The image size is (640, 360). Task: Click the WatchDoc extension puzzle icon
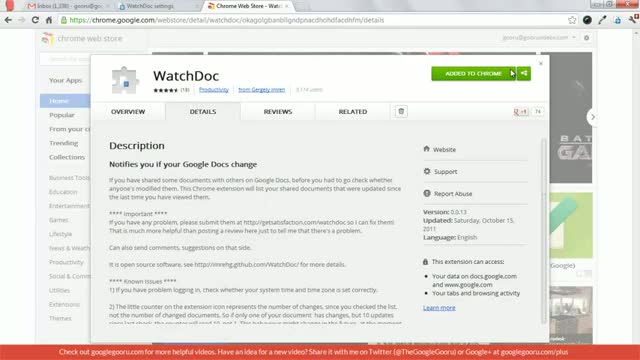pyautogui.click(x=125, y=80)
